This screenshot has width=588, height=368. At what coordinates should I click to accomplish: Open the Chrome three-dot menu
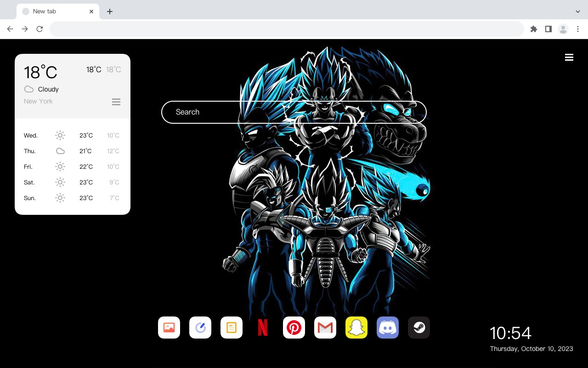pyautogui.click(x=578, y=29)
